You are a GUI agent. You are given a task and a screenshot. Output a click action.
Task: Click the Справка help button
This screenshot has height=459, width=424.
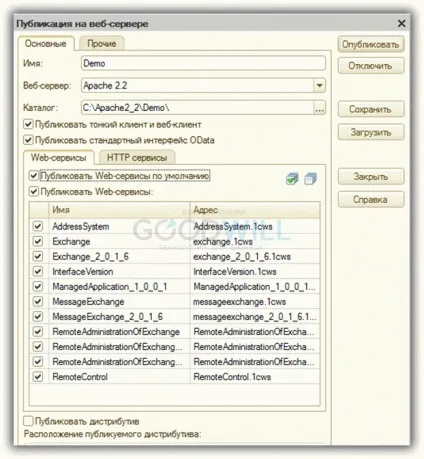[371, 200]
